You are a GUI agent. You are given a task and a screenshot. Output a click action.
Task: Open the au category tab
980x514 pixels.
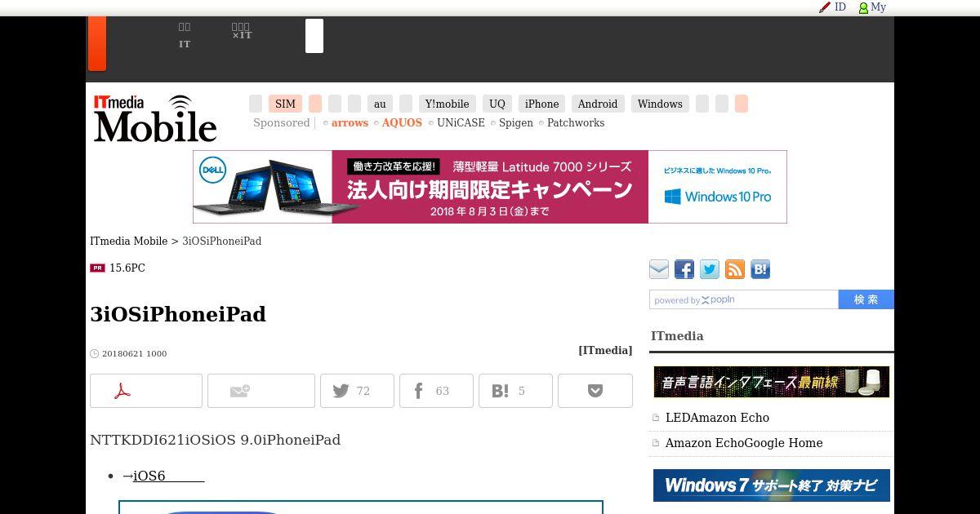[380, 104]
